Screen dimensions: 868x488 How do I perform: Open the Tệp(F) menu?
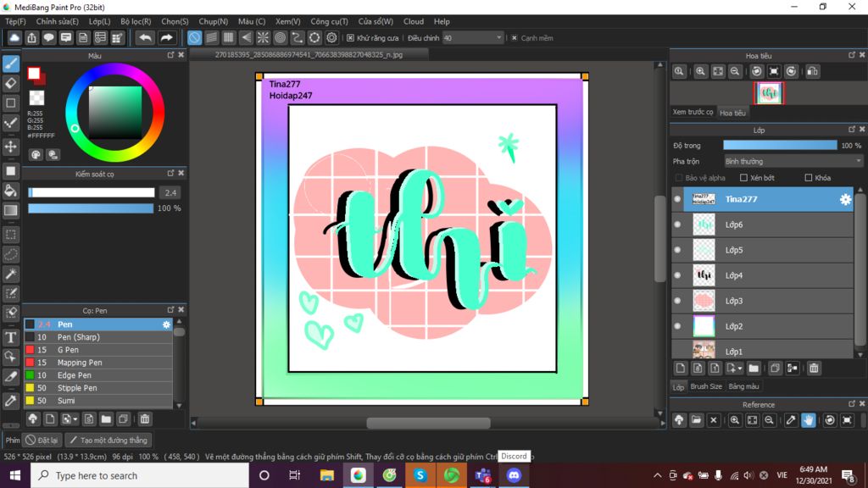point(15,21)
